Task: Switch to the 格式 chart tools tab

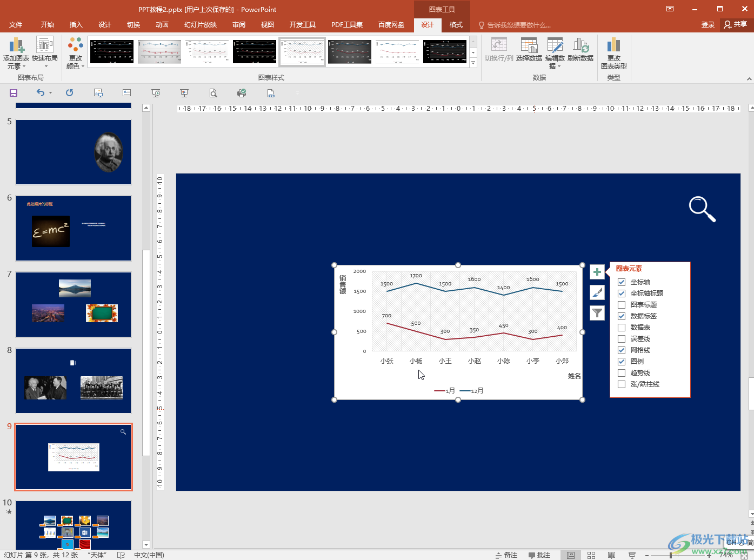Action: 456,25
